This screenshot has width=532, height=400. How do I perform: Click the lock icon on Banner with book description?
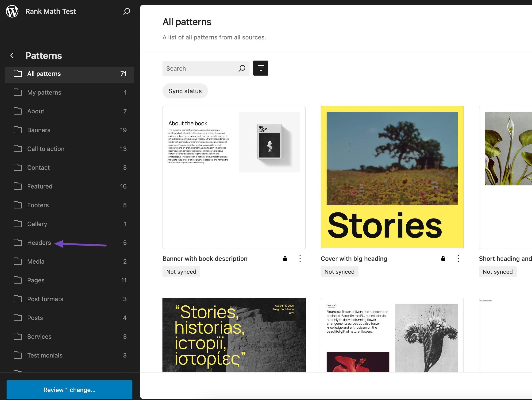tap(285, 258)
